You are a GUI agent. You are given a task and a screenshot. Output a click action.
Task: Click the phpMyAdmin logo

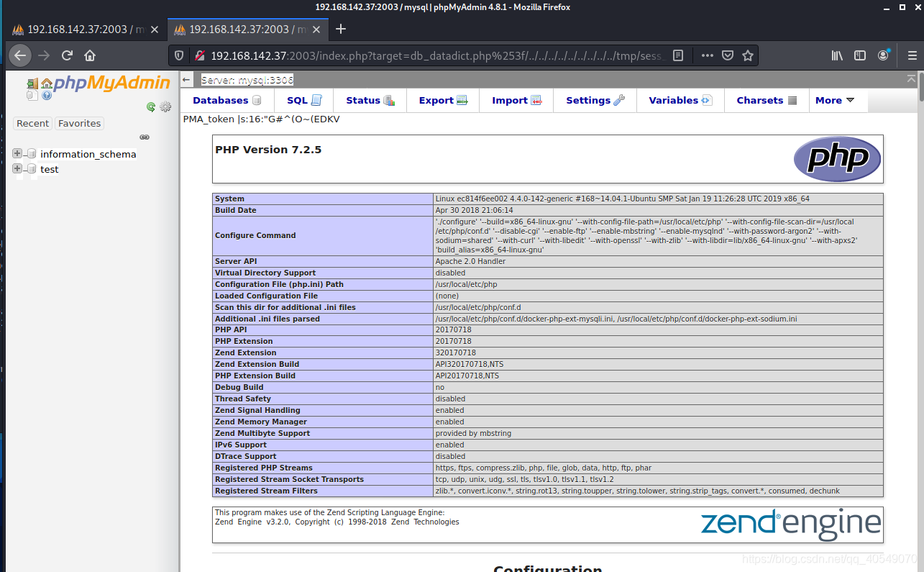point(111,83)
